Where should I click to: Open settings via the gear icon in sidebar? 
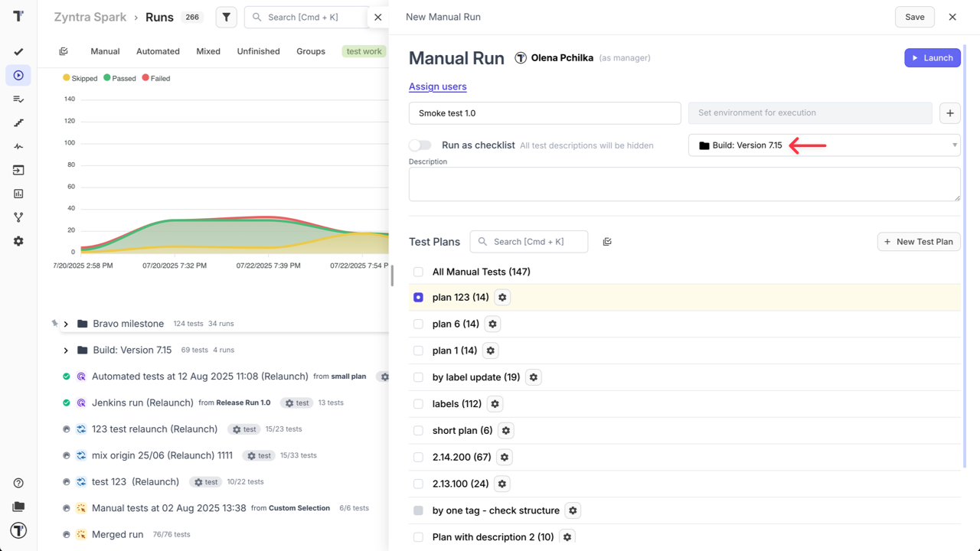coord(18,240)
